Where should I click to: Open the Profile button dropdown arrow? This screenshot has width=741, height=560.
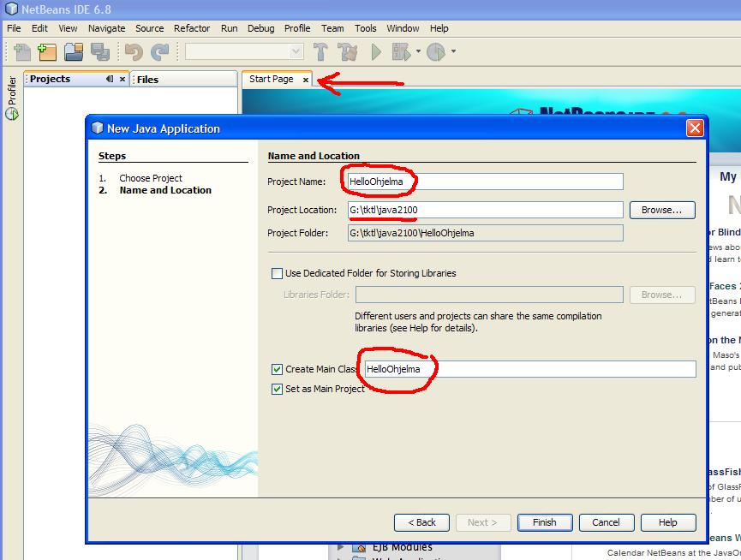[453, 51]
